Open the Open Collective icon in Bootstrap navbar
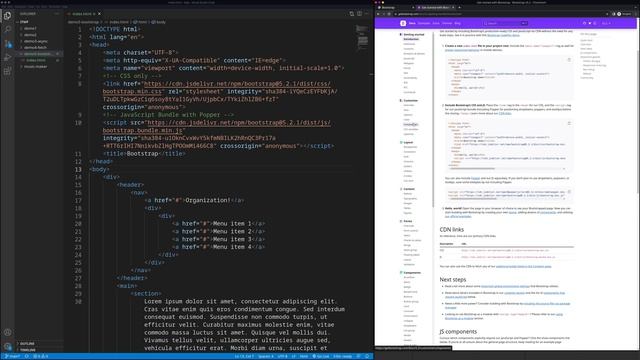The height and width of the screenshot is (360, 640). pos(595,23)
